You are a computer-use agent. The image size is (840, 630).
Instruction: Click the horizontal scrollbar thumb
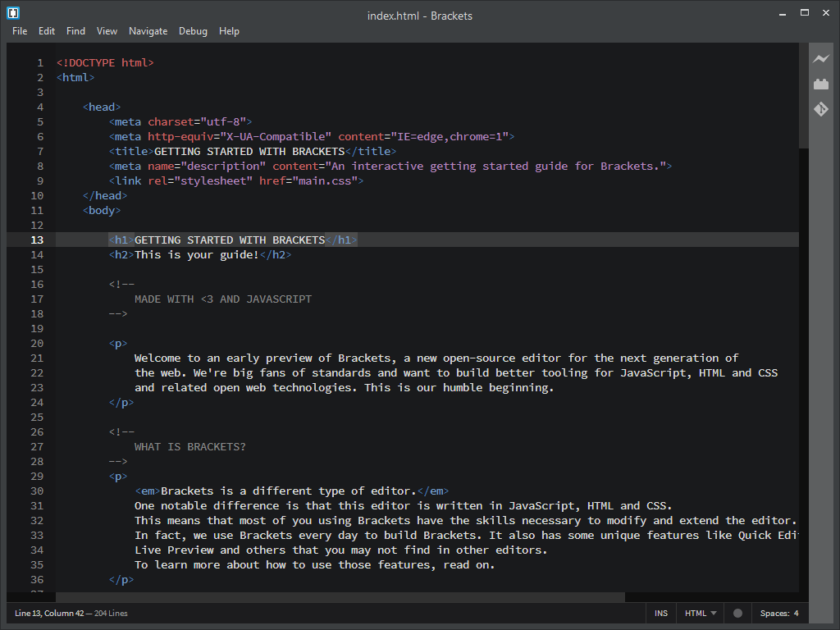click(340, 597)
